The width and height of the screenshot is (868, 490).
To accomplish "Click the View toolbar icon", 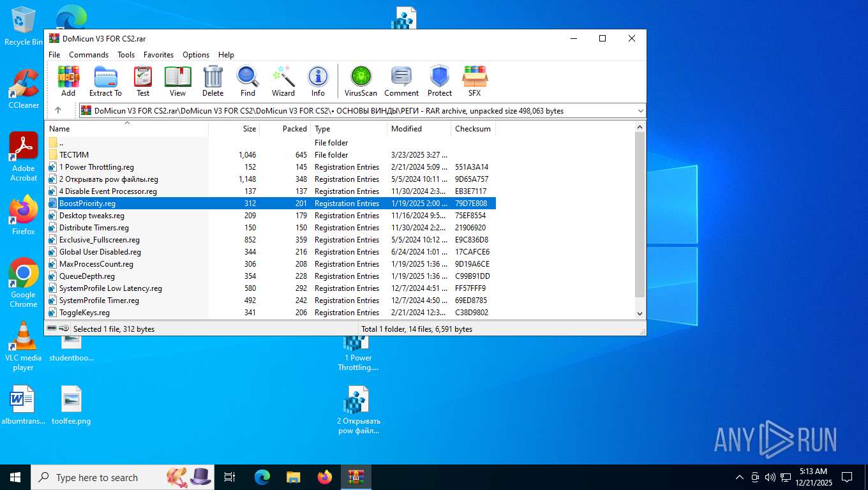I will tap(177, 81).
